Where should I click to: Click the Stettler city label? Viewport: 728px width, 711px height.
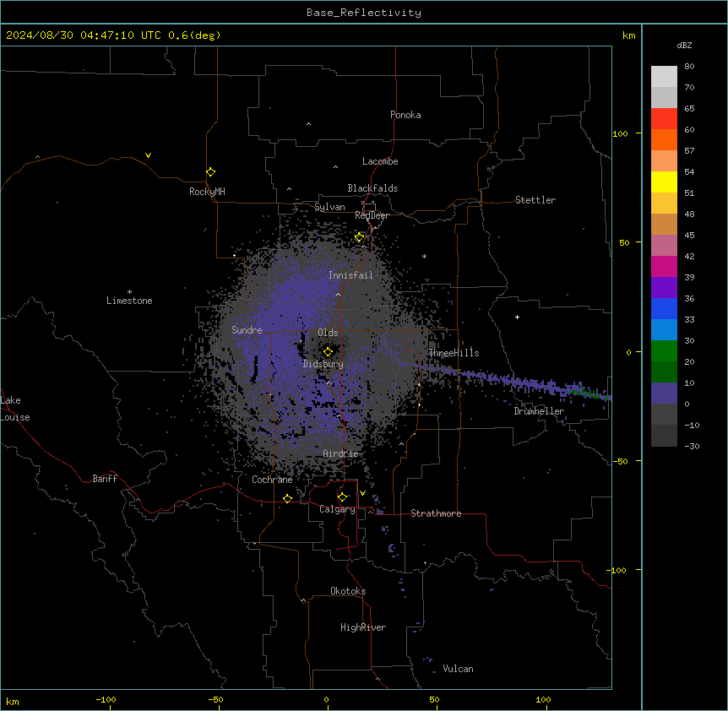535,200
